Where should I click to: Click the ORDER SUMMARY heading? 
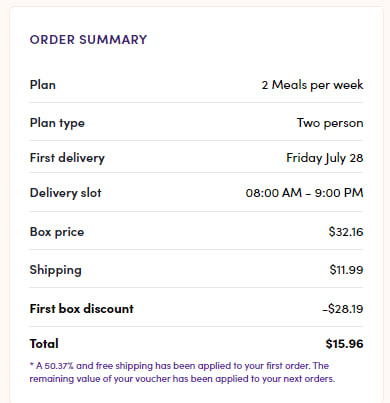[x=88, y=40]
